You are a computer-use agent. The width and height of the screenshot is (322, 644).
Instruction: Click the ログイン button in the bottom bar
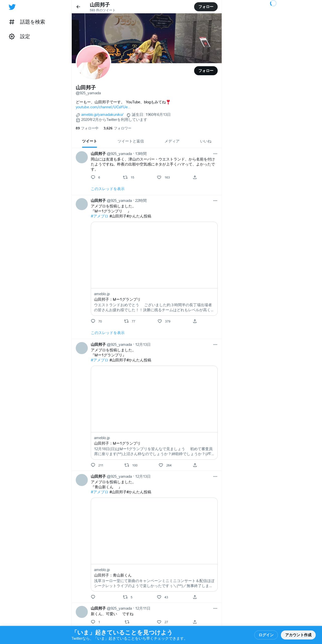click(x=266, y=635)
